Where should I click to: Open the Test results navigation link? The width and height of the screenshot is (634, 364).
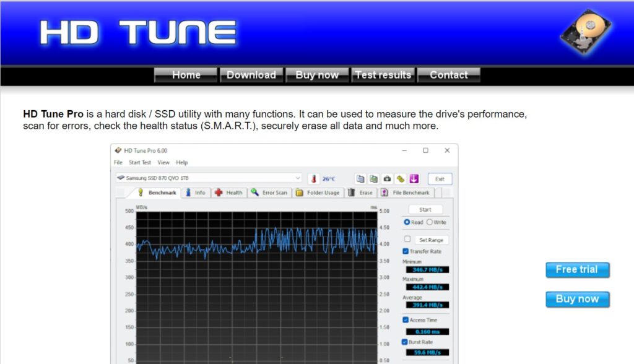[383, 75]
